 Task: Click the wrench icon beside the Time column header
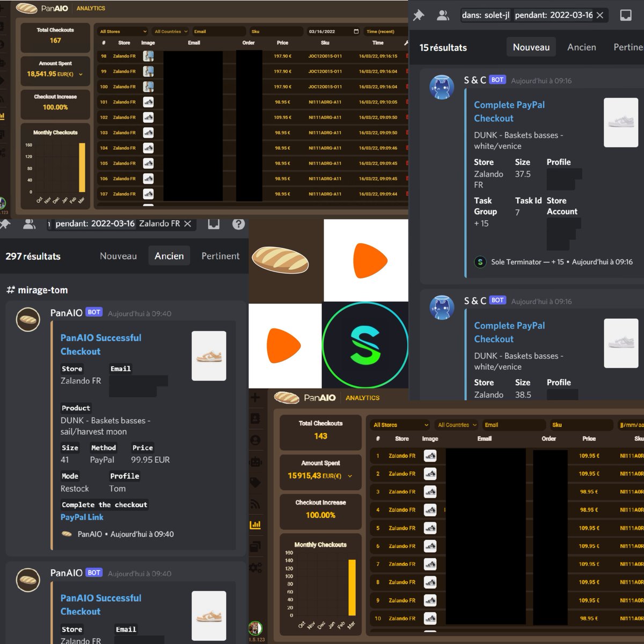click(406, 43)
